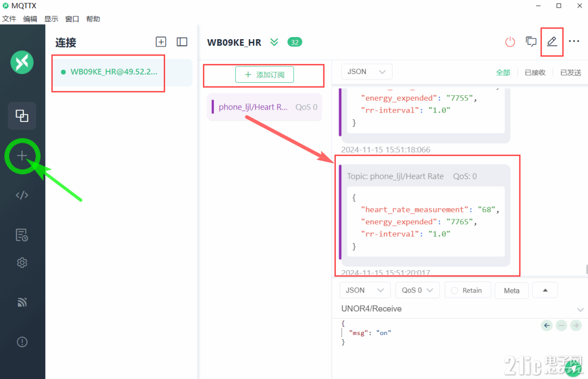The image size is (588, 379).
Task: Open the 窗口 menu
Action: pyautogui.click(x=72, y=19)
